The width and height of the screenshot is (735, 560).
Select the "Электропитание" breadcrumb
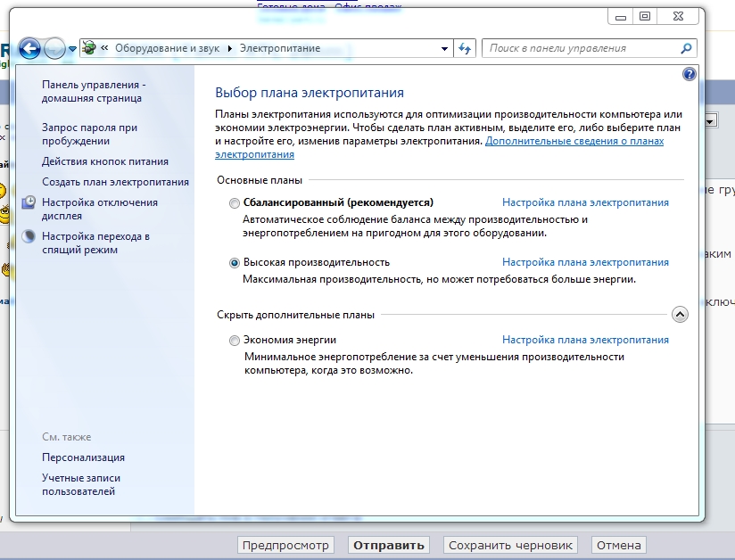[x=280, y=48]
